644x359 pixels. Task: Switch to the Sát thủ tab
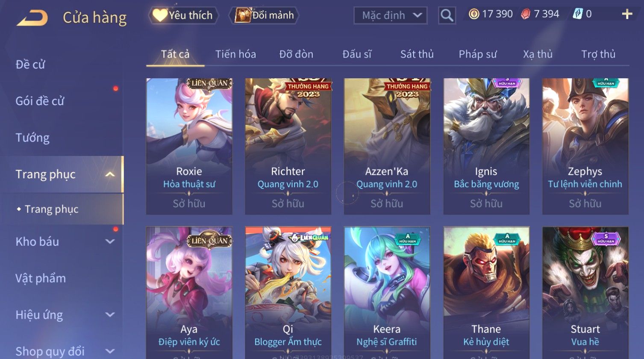417,54
